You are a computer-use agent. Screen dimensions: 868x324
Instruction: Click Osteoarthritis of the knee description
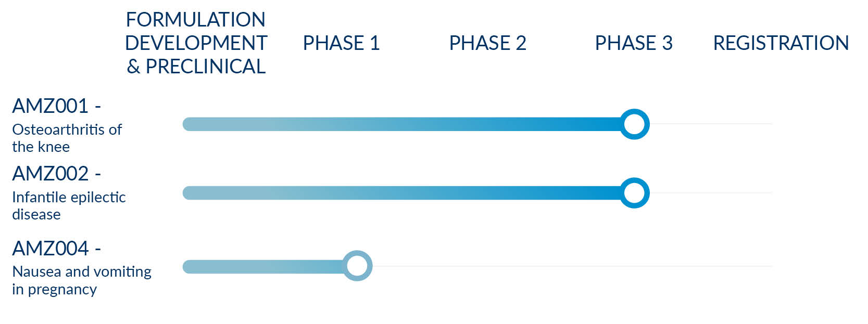pyautogui.click(x=67, y=138)
